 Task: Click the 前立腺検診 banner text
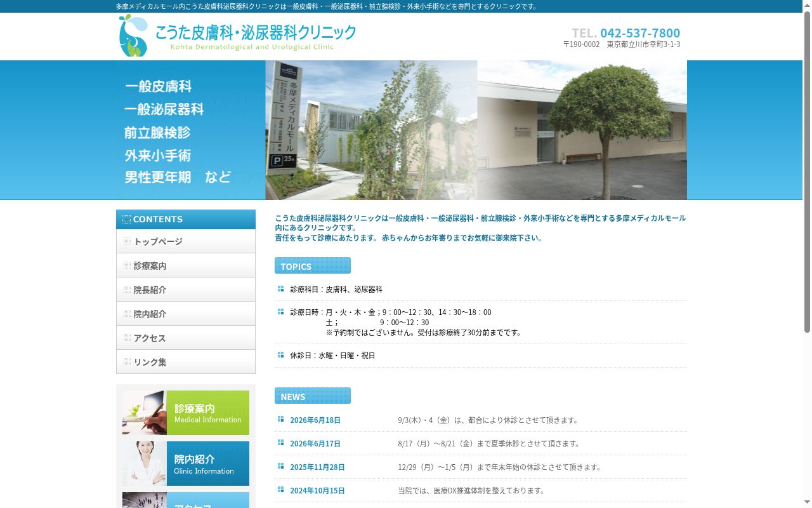157,133
